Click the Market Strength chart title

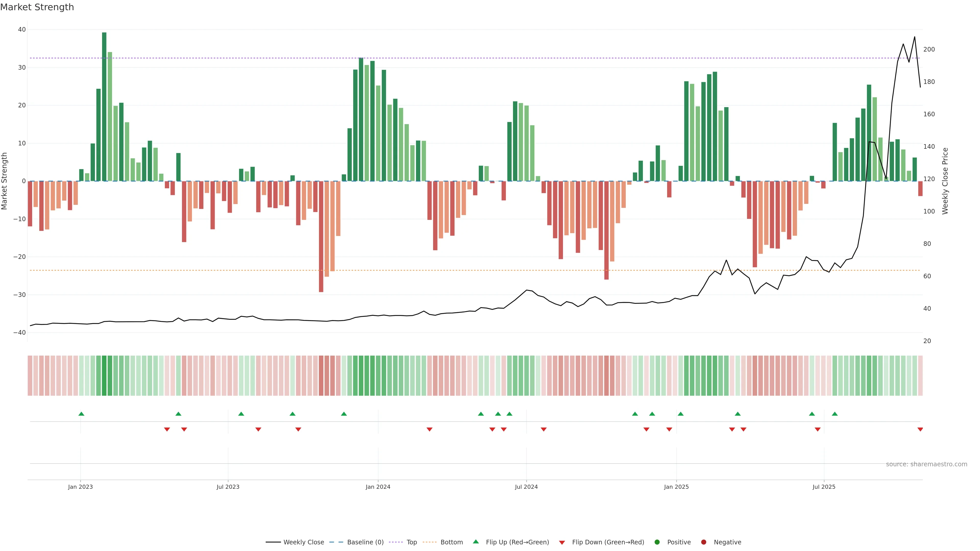37,7
